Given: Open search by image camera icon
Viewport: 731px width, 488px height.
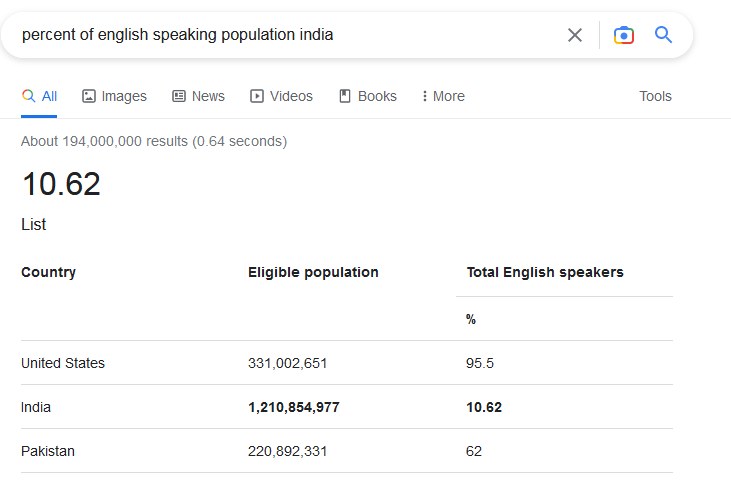Looking at the screenshot, I should coord(624,35).
